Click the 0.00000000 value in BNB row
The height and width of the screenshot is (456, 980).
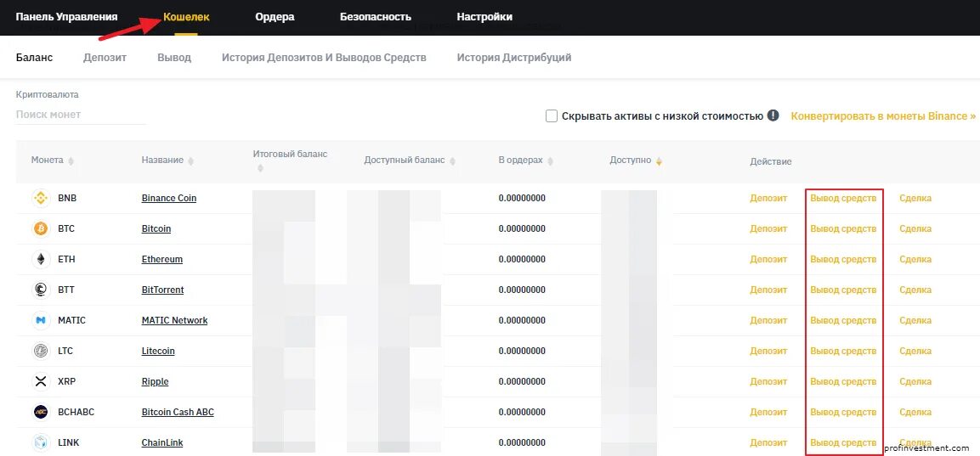pos(522,198)
